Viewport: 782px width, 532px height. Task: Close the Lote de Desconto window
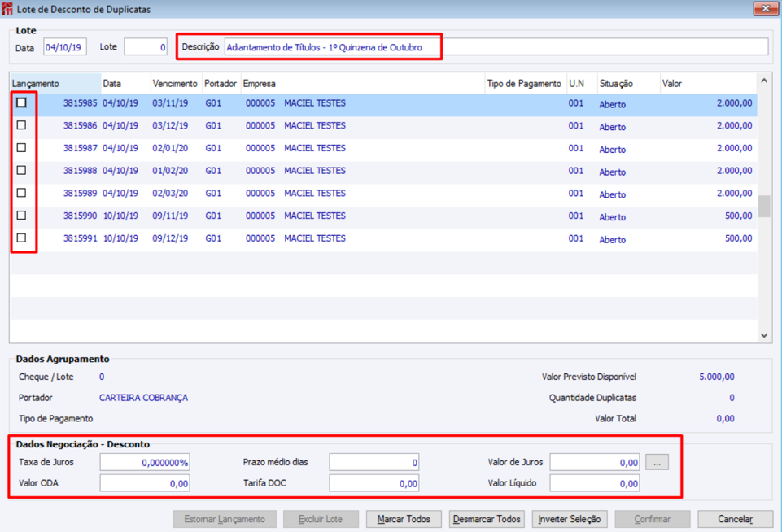click(x=766, y=8)
